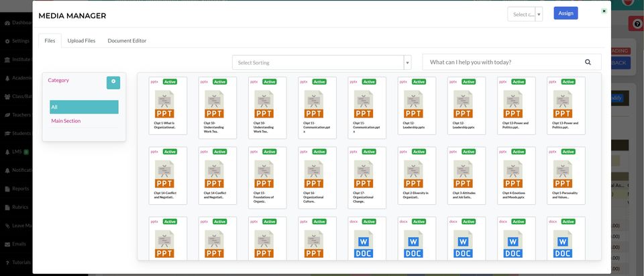This screenshot has height=276, width=644.
Task: Open the Chpt 15-Foundations of Organiz PPT icon
Action: click(264, 174)
